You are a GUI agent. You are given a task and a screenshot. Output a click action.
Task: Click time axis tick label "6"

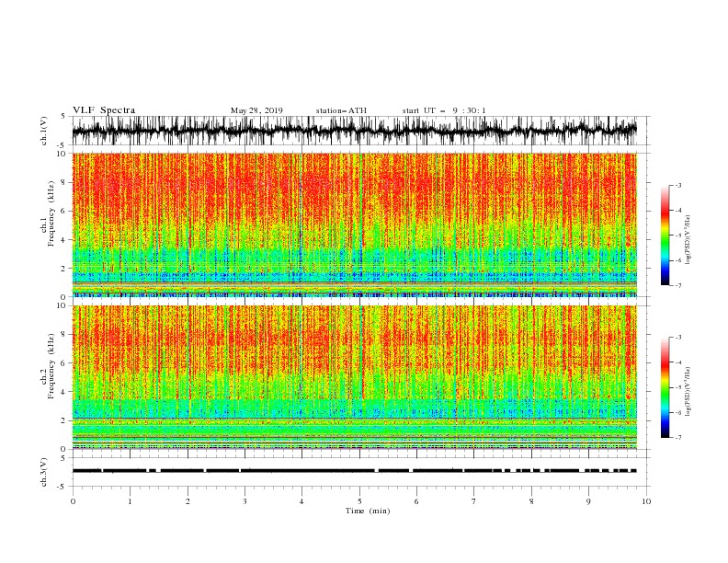416,501
